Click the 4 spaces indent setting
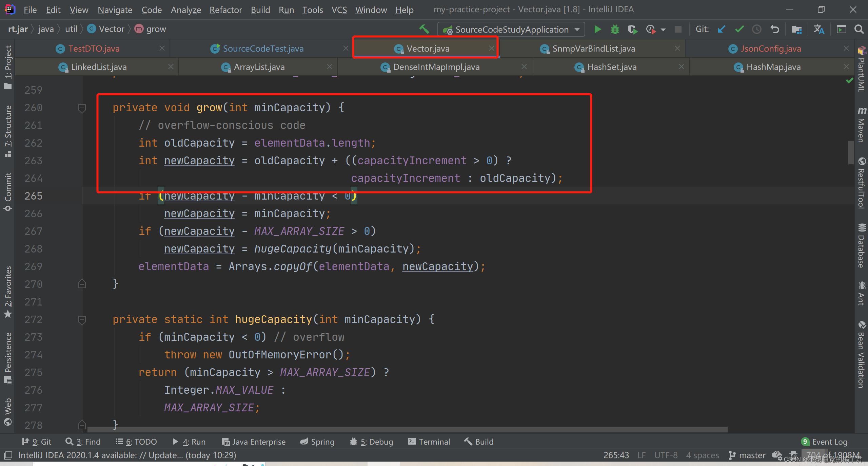 click(703, 455)
